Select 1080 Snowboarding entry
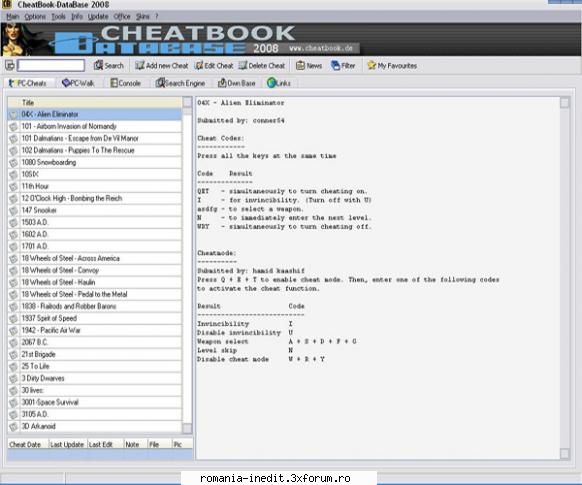 coord(95,162)
